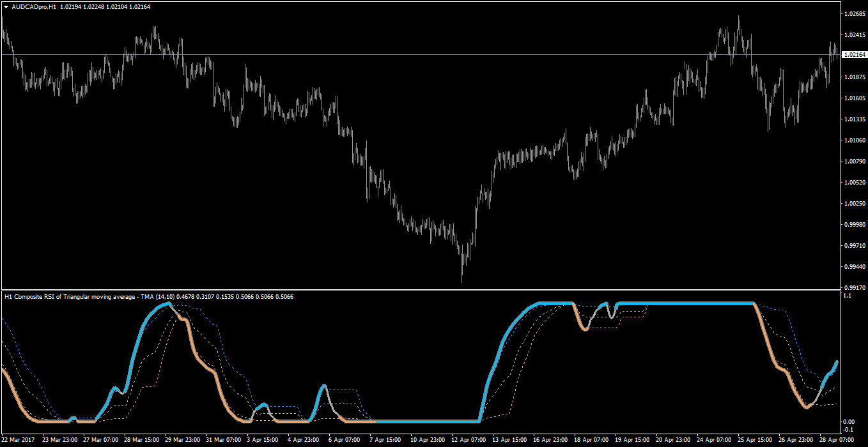Click the Composite RSI of Triangular moving average label
This screenshot has width=868, height=447.
pyautogui.click(x=70, y=297)
